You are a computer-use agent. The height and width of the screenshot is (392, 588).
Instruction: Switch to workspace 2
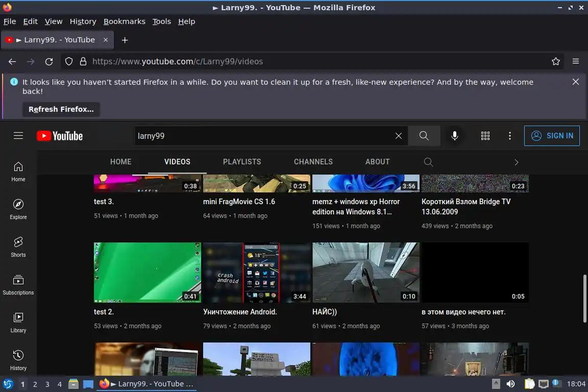35,384
